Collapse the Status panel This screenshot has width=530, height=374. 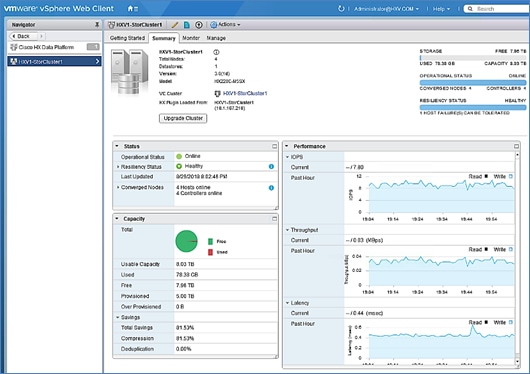[x=117, y=146]
